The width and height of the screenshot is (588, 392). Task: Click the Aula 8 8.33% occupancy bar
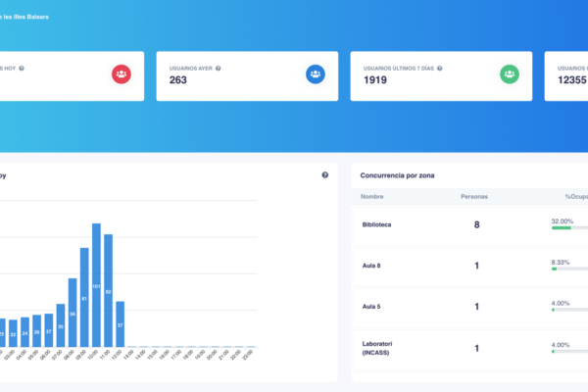coord(568,269)
